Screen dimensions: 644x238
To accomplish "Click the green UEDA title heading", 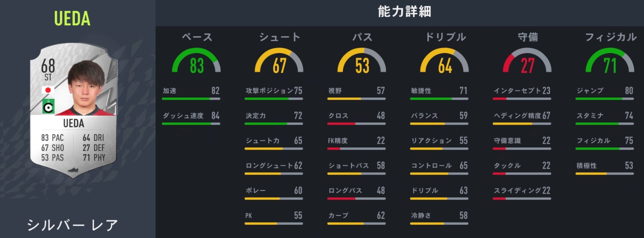I will tap(72, 19).
